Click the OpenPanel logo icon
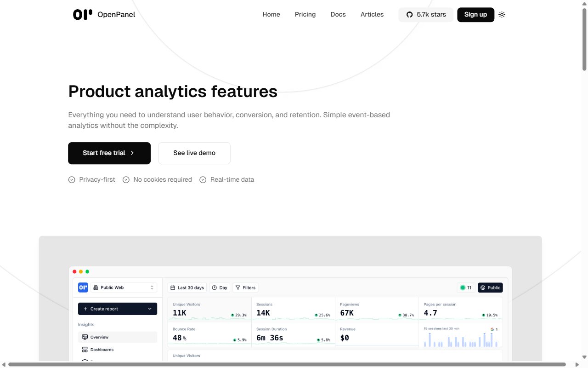 pyautogui.click(x=83, y=14)
